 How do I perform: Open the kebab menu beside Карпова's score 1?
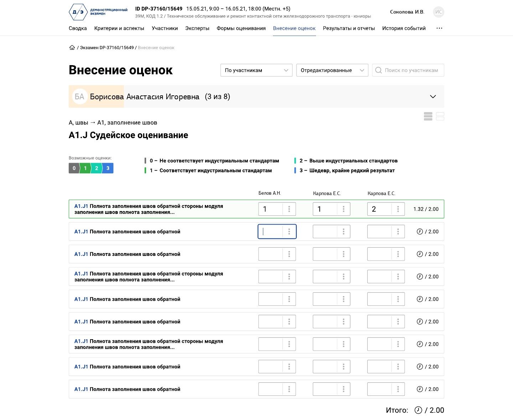pyautogui.click(x=343, y=209)
